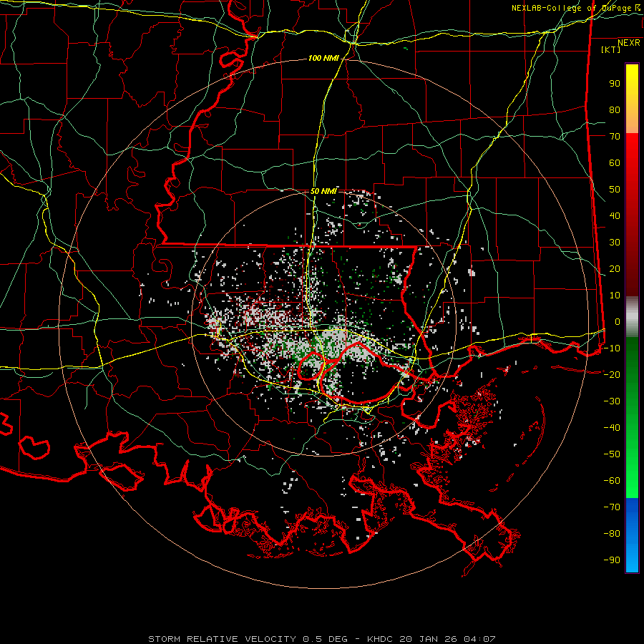Click the -70 value on the velocity scale

(x=612, y=507)
